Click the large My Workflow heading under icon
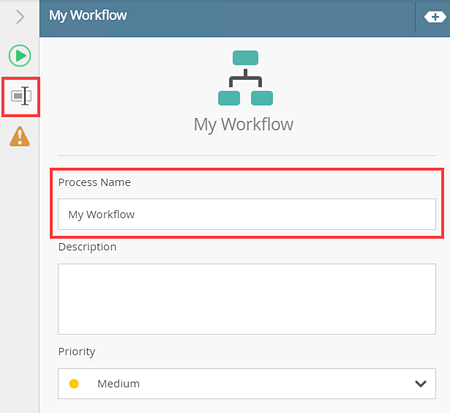 (x=244, y=125)
